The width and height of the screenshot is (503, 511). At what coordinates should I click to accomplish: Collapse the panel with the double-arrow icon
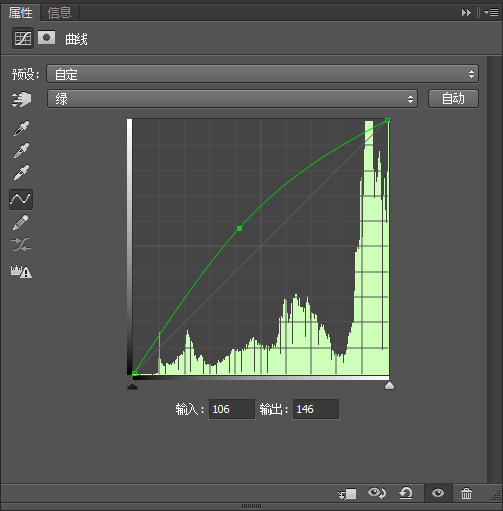click(466, 13)
